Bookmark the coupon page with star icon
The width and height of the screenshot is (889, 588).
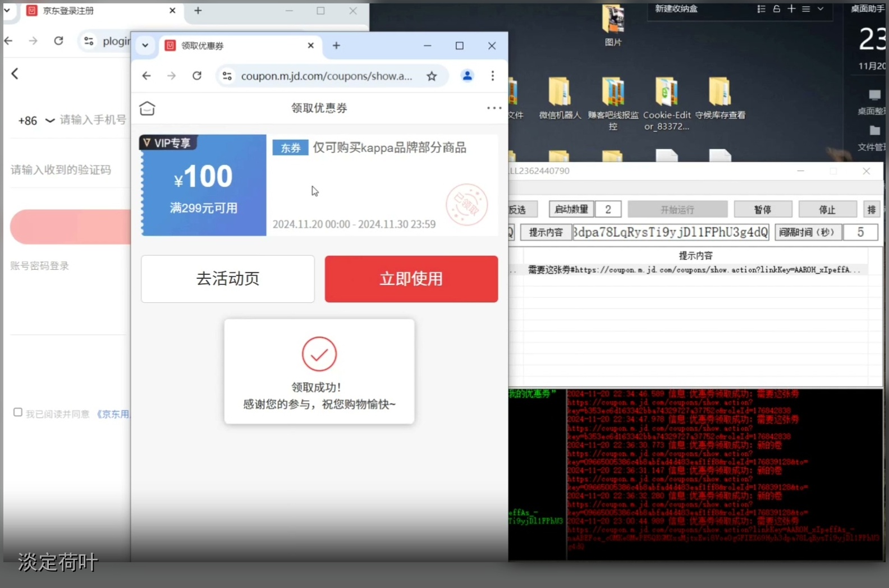pos(432,76)
